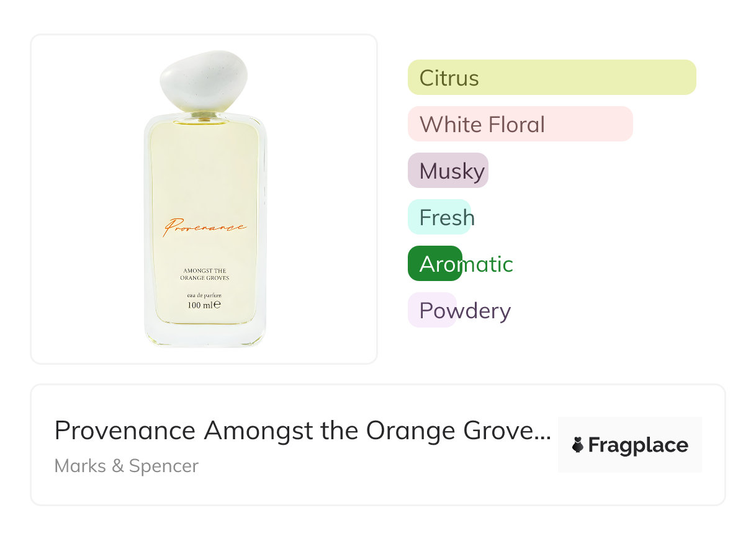Click the Fragplace wordmark text

[638, 445]
